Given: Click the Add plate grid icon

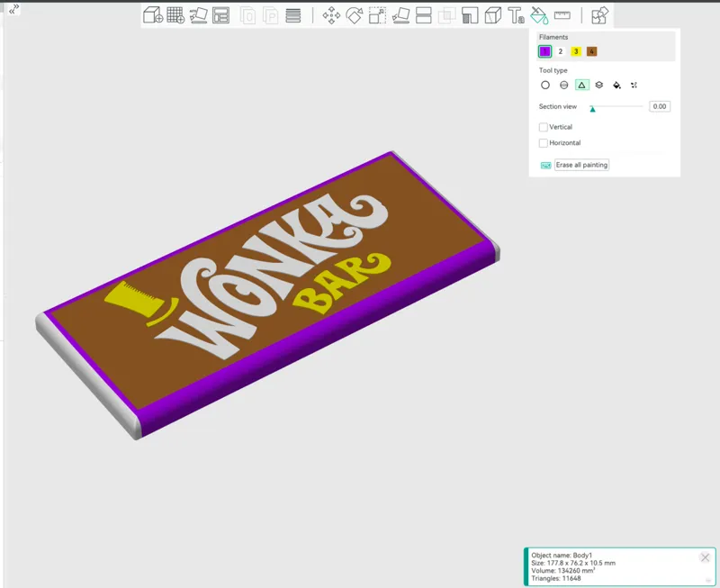Looking at the screenshot, I should tap(175, 15).
